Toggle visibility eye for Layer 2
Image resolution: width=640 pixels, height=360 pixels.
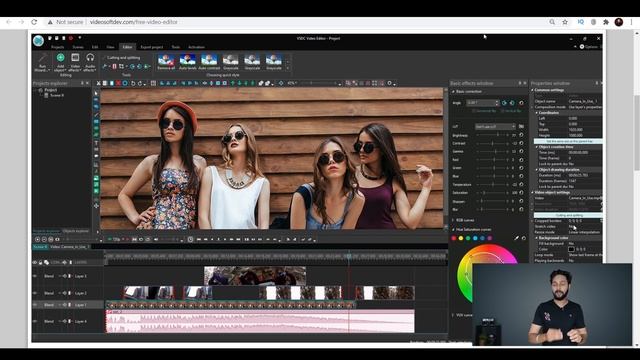coord(35,293)
